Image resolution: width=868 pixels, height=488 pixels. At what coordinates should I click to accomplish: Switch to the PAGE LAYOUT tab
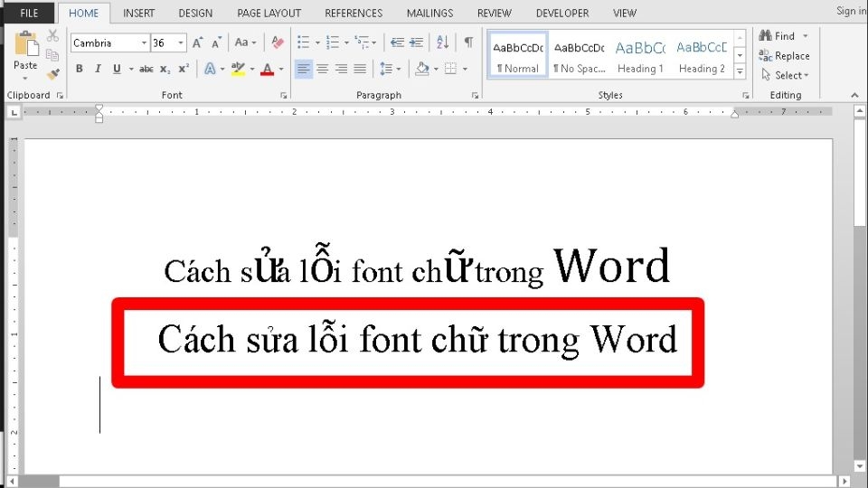point(269,13)
